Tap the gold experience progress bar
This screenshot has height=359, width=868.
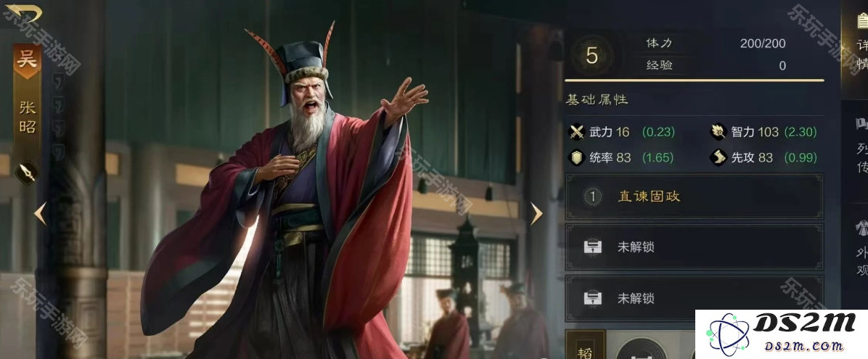pyautogui.click(x=694, y=81)
